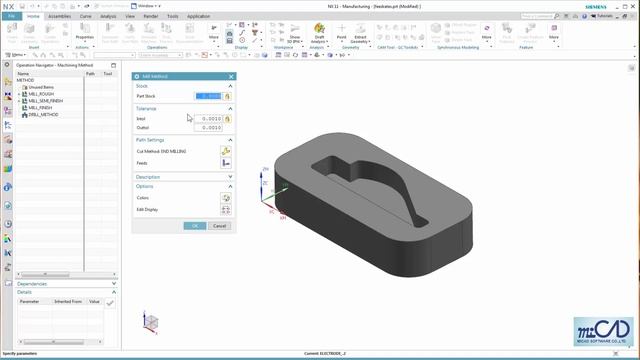Open the Feeds settings icon
Screen dimensions: 640x360
click(x=226, y=163)
